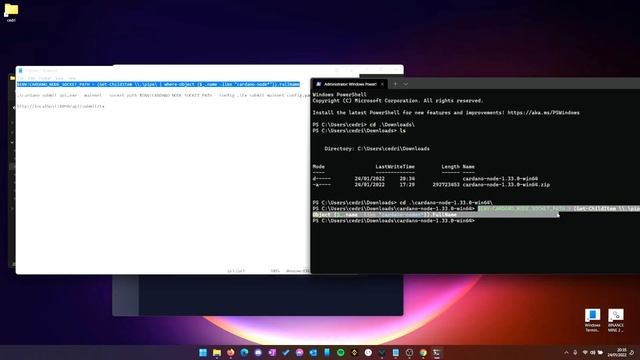Viewport: 640px width, 360px height.
Task: Open the Terminal new-tab dropdown
Action: click(406, 84)
